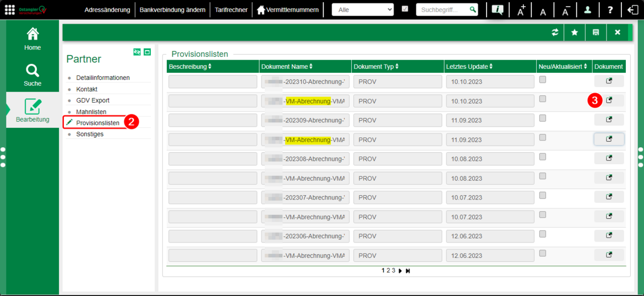Go to page 2 of Provisionslisten
The height and width of the screenshot is (296, 644).
388,271
